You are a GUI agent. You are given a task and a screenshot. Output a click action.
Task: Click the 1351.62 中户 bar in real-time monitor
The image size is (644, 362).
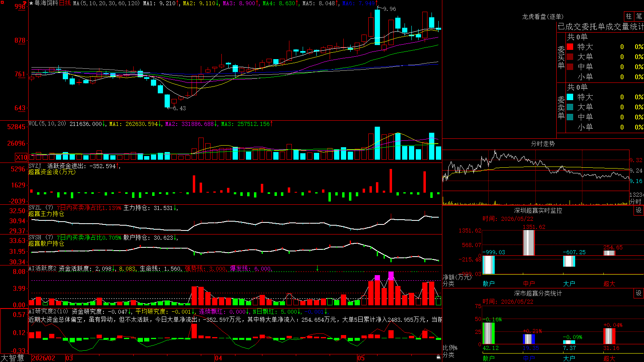(x=529, y=243)
